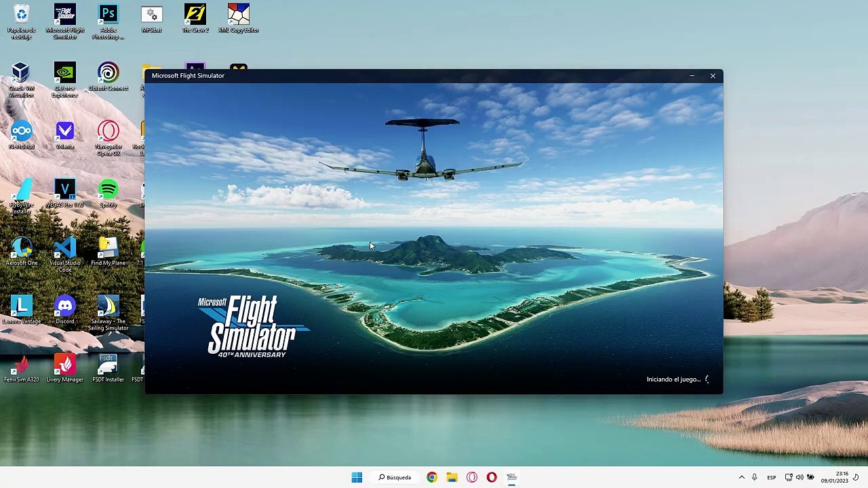Open the volume control in system tray
868x488 pixels.
800,477
